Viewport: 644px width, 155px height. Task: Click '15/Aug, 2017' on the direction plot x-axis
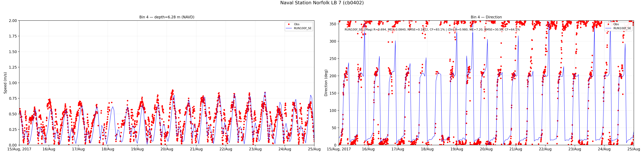[339, 149]
